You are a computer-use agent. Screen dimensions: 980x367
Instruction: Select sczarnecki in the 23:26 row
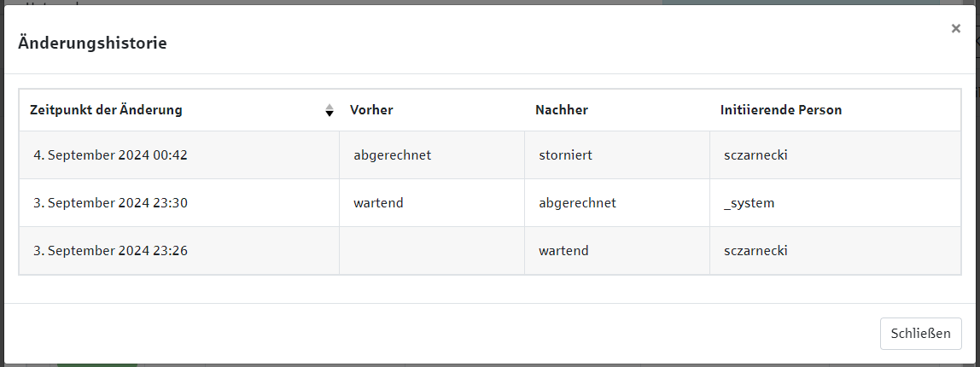tap(755, 251)
